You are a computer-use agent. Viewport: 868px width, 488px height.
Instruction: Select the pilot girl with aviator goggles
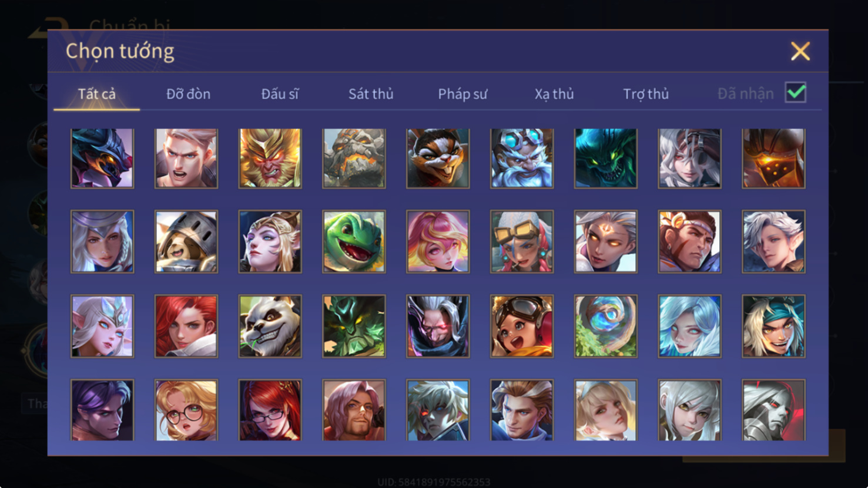[x=522, y=327]
